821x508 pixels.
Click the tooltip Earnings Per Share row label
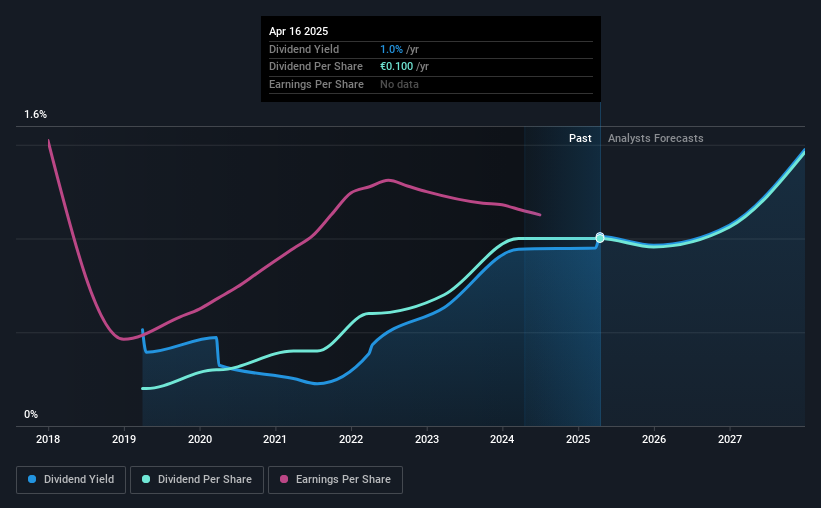pos(316,84)
